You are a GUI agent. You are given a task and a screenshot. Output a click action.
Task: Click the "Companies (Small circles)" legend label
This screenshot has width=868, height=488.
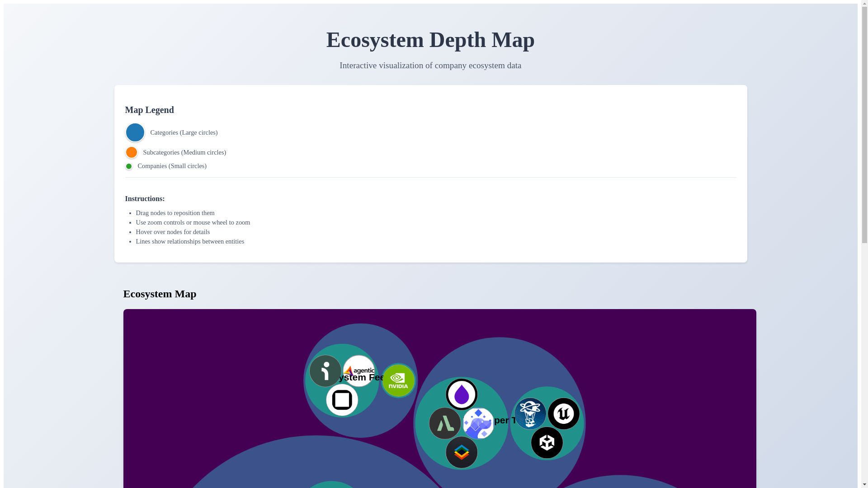172,166
